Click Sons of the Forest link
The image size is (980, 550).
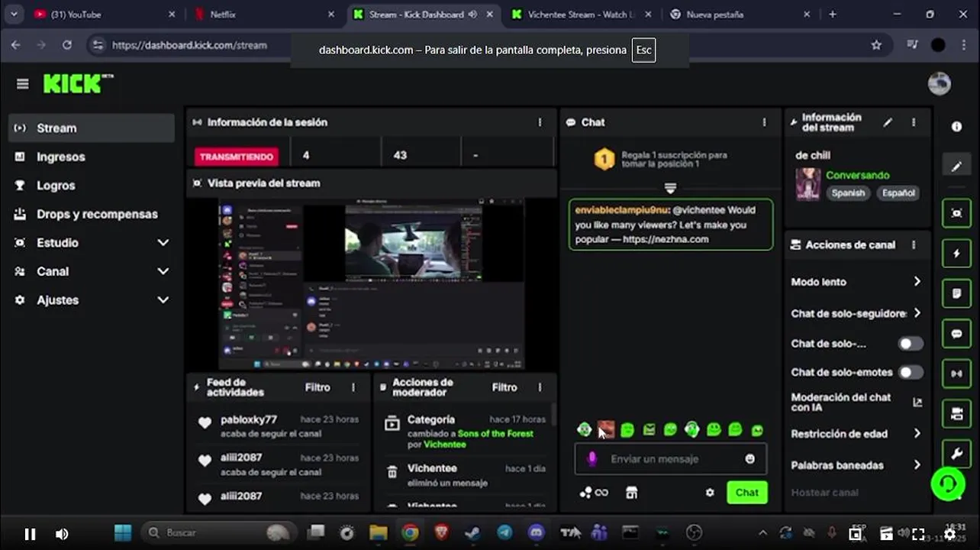495,434
